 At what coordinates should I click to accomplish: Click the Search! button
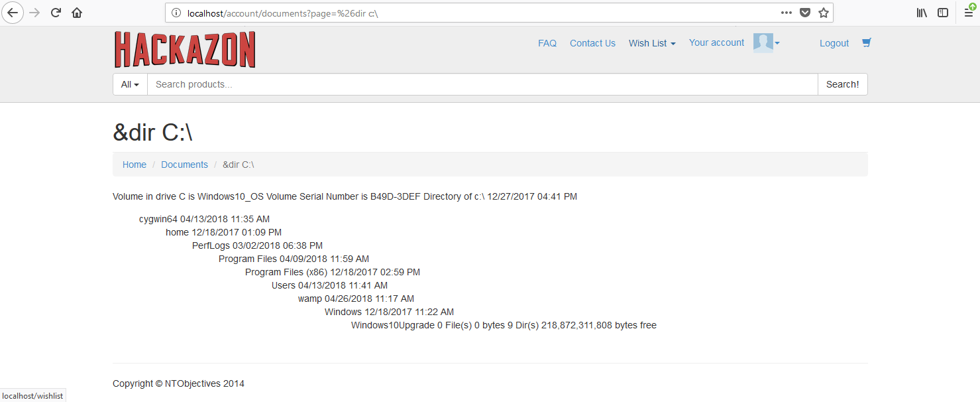[843, 84]
